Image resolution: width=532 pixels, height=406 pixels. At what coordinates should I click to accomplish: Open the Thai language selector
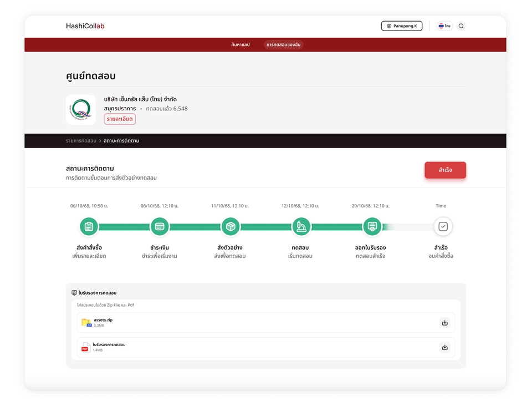click(x=444, y=26)
